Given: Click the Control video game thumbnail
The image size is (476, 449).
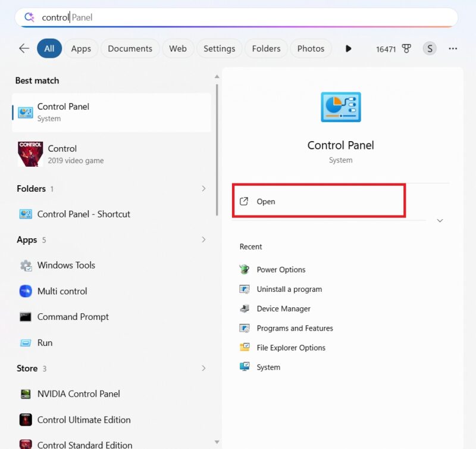Looking at the screenshot, I should coord(30,154).
